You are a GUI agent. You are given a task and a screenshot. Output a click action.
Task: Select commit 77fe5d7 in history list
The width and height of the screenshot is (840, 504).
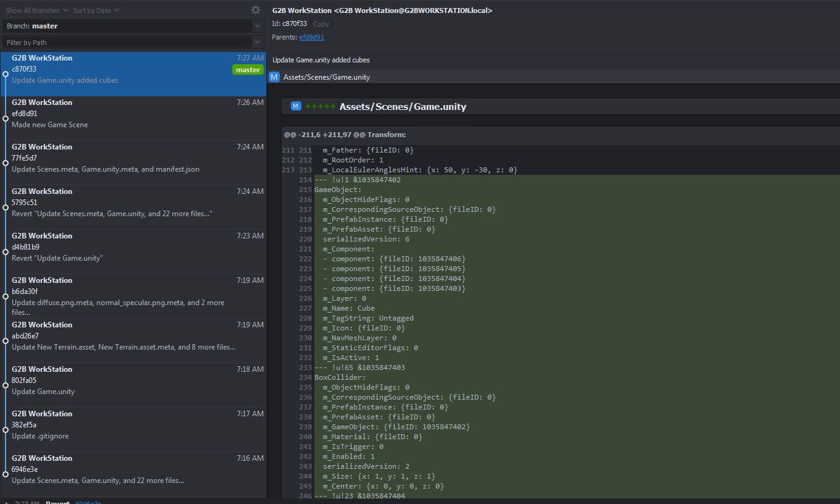click(124, 158)
